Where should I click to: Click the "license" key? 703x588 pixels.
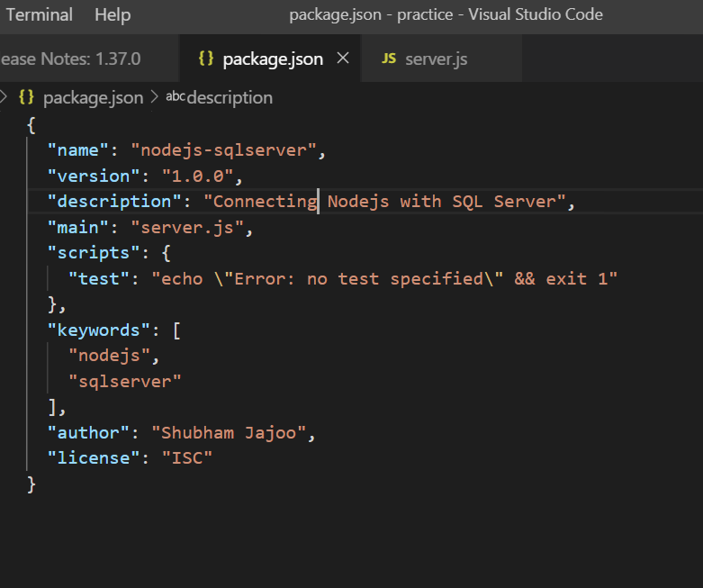pyautogui.click(x=94, y=458)
